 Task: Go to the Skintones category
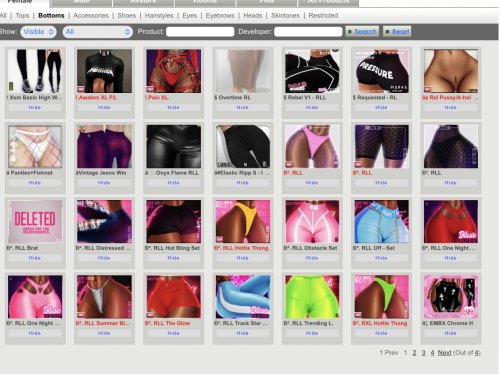pyautogui.click(x=285, y=16)
